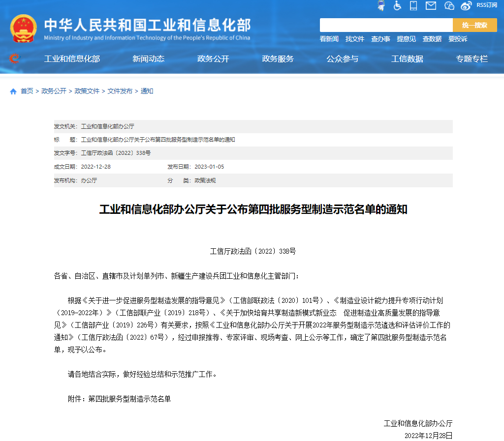This screenshot has width=504, height=441.
Task: Select the 政务服务 navigation item
Action: [278, 59]
